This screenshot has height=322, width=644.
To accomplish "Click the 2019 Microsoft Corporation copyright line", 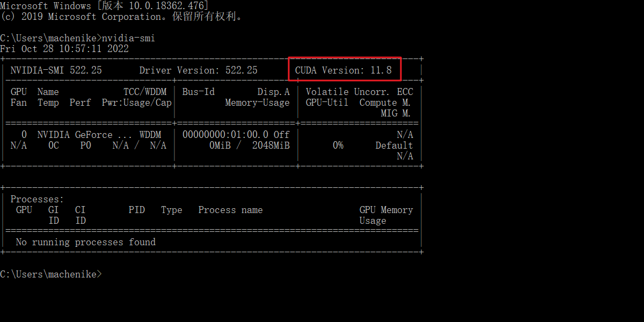I will pos(121,17).
